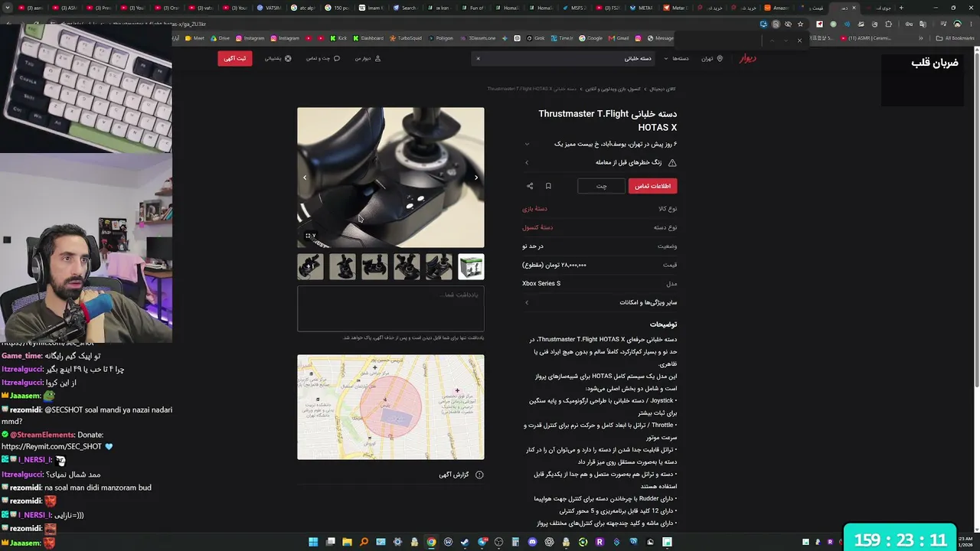Open the Kick bookmark
980x551 pixels.
[x=338, y=38]
